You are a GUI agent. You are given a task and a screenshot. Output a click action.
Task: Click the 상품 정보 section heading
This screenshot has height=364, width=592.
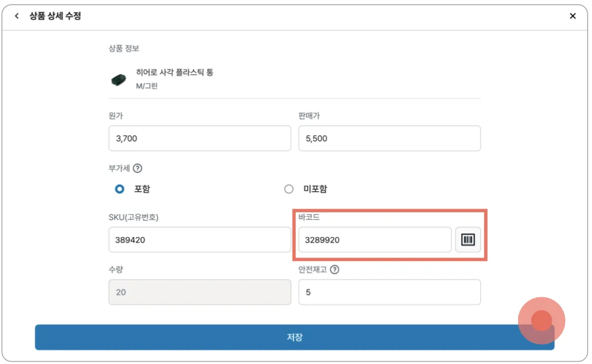click(x=124, y=49)
